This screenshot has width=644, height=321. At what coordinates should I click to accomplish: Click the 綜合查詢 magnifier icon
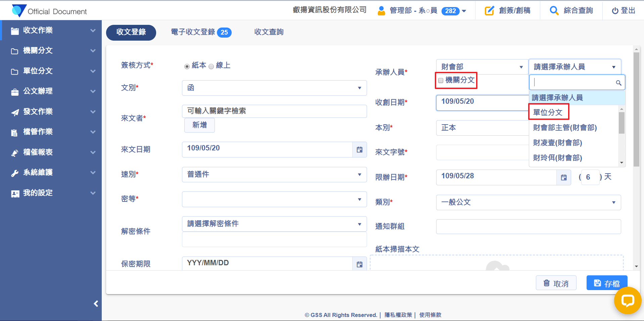point(554,11)
